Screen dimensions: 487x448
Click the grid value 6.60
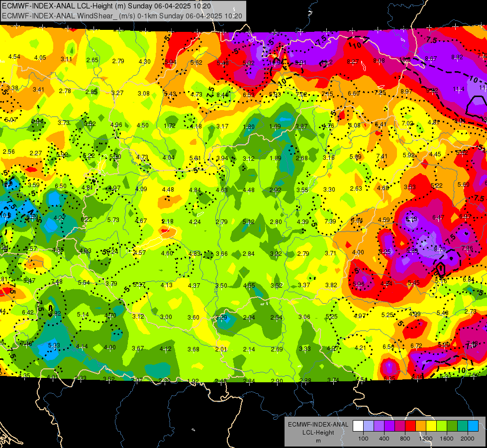point(354,93)
